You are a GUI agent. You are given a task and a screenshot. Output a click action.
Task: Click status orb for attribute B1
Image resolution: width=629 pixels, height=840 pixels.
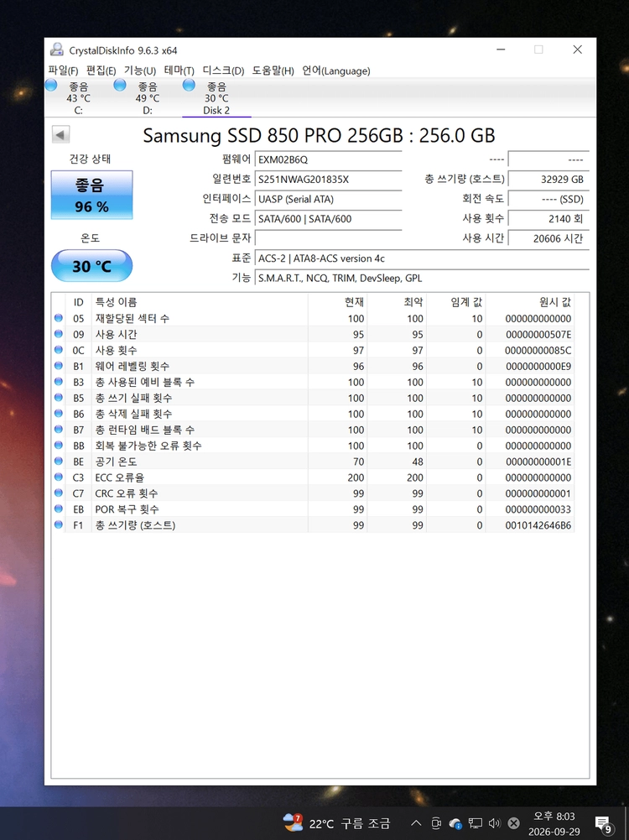tap(59, 366)
